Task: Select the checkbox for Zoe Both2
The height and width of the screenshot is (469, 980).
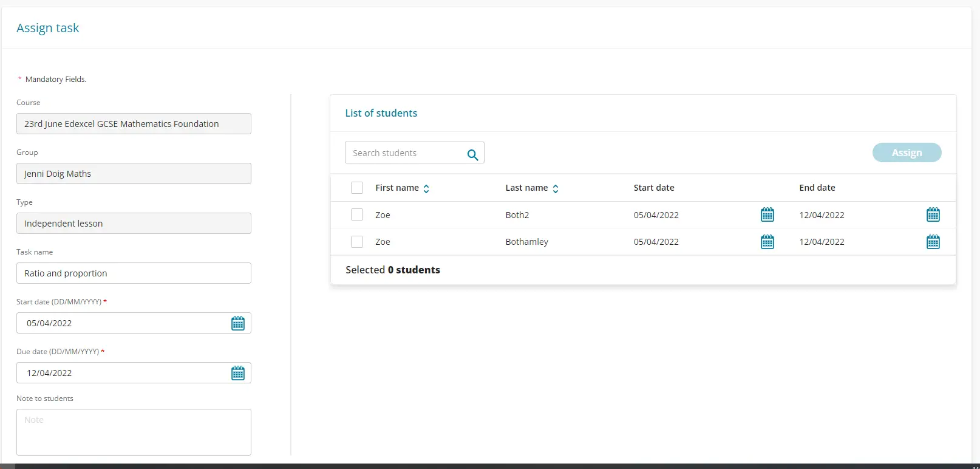Action: click(x=357, y=214)
